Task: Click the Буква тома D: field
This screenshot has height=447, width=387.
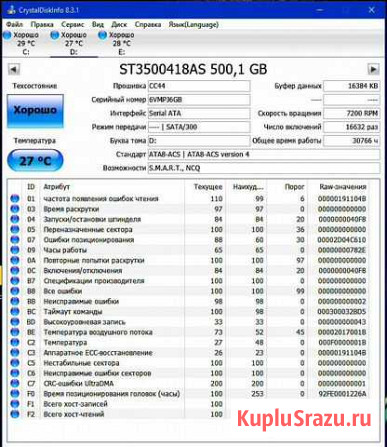Action: (x=199, y=141)
